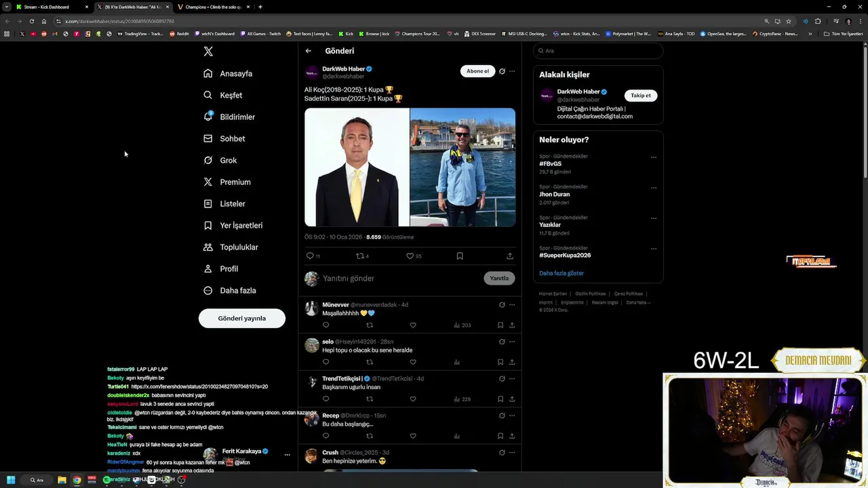Click the Ara search field
This screenshot has height=488, width=868.
point(598,51)
